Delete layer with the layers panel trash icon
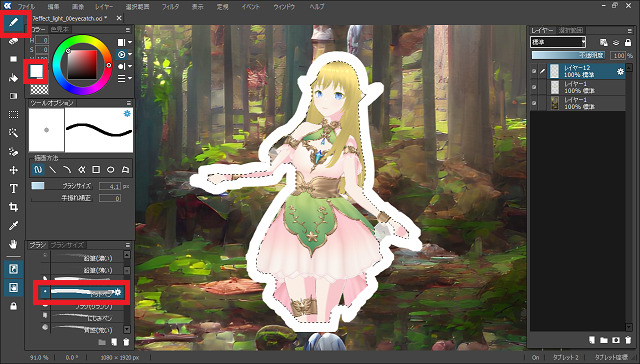640x364 pixels. click(628, 340)
